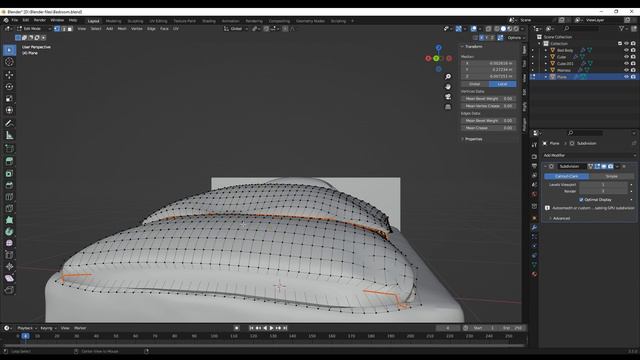Select the Poly Build tool
This screenshot has height=360, width=640.
pyautogui.click(x=9, y=220)
